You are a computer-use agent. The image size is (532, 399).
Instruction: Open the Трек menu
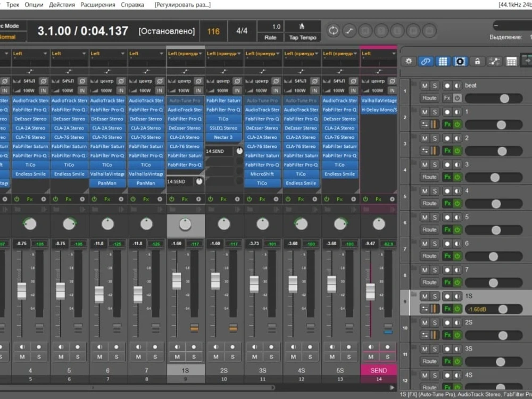[x=13, y=5]
